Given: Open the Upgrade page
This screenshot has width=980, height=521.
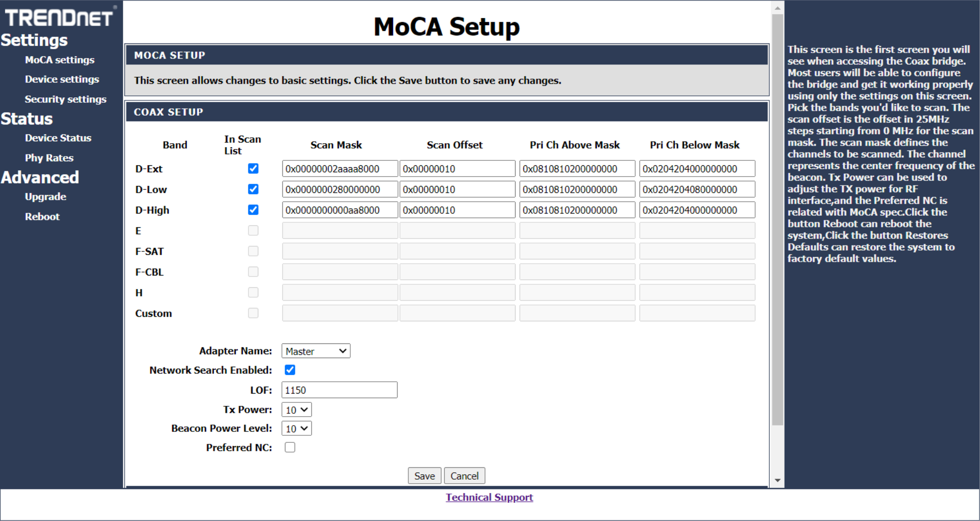Looking at the screenshot, I should point(46,196).
